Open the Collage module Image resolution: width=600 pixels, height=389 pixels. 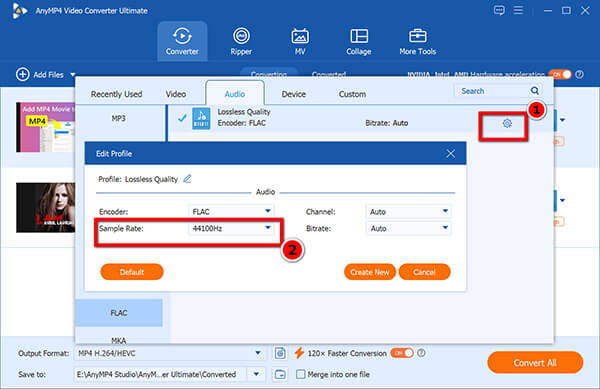click(x=359, y=41)
